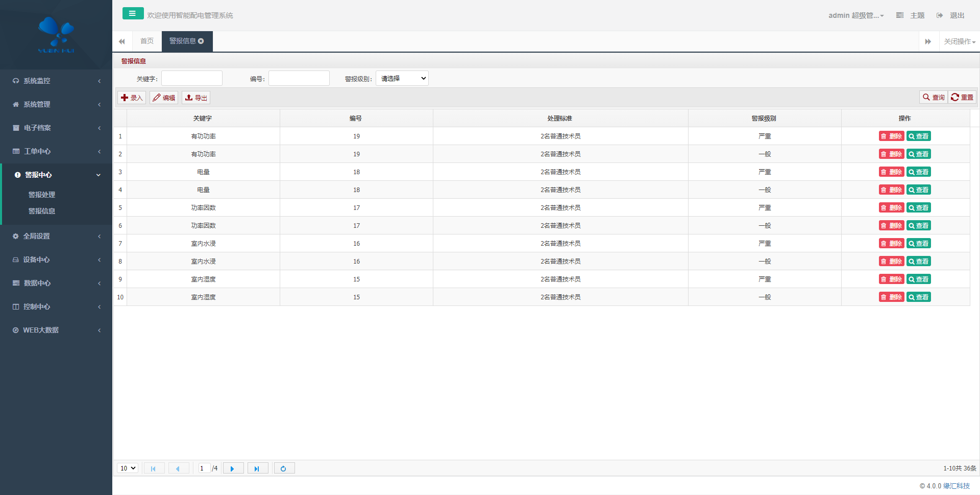
Task: Open the page size dropdown
Action: (128, 468)
